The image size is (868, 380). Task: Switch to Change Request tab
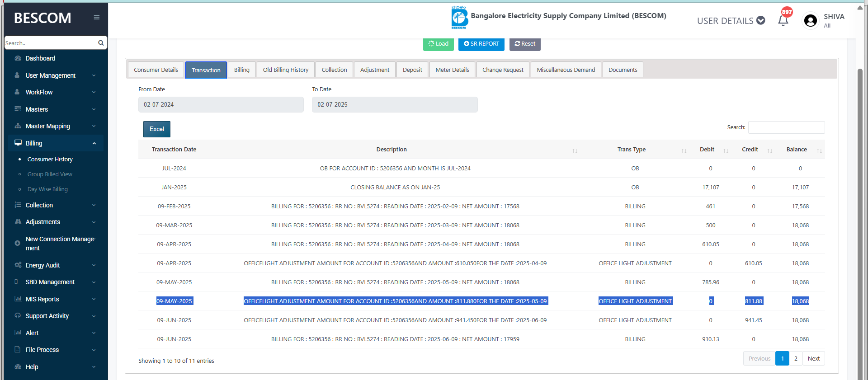(503, 70)
